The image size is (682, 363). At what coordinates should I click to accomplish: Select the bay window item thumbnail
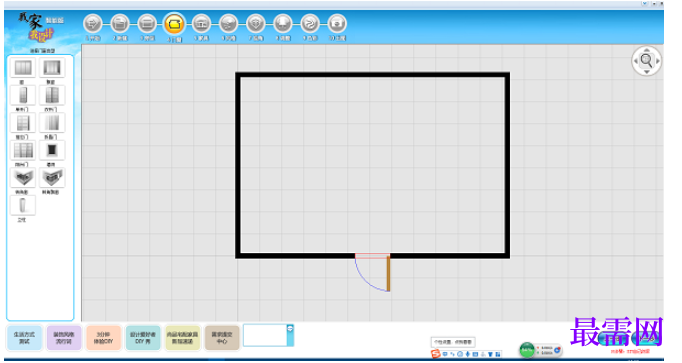coord(52,68)
